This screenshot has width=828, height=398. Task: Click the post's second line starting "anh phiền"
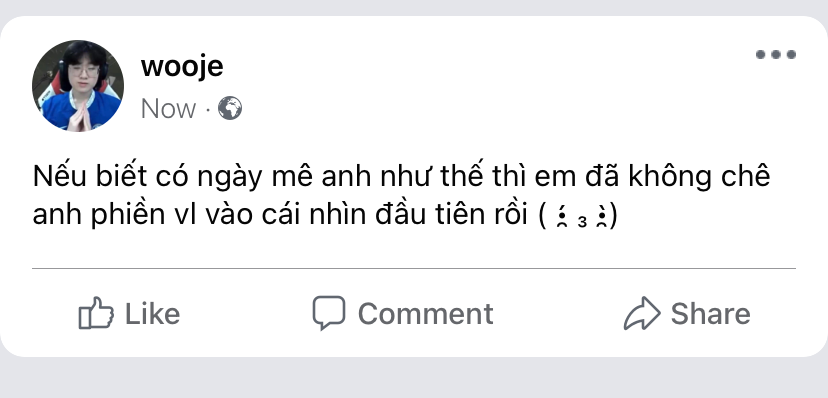[325, 215]
